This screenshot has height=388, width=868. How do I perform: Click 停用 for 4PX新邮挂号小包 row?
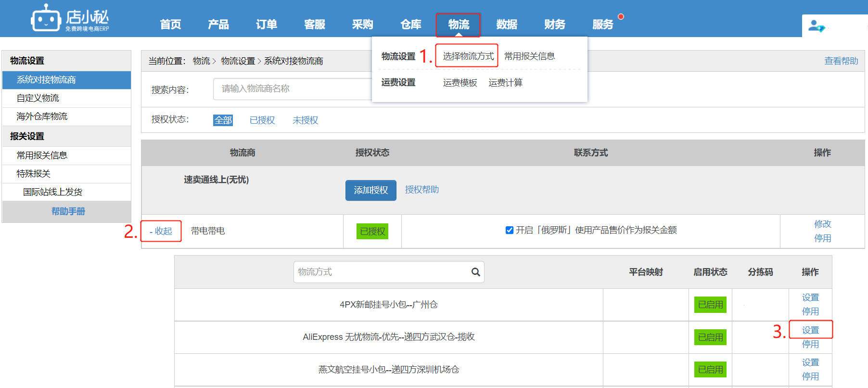coord(810,311)
